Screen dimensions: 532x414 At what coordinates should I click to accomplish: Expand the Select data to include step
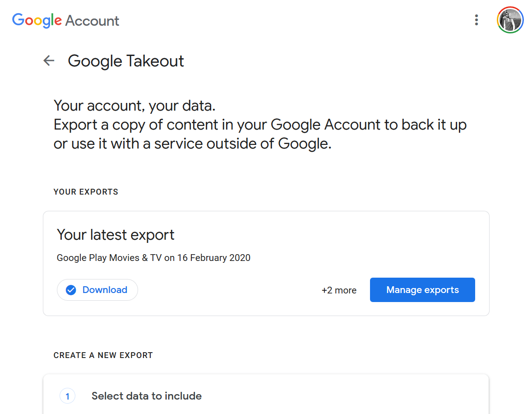point(146,396)
